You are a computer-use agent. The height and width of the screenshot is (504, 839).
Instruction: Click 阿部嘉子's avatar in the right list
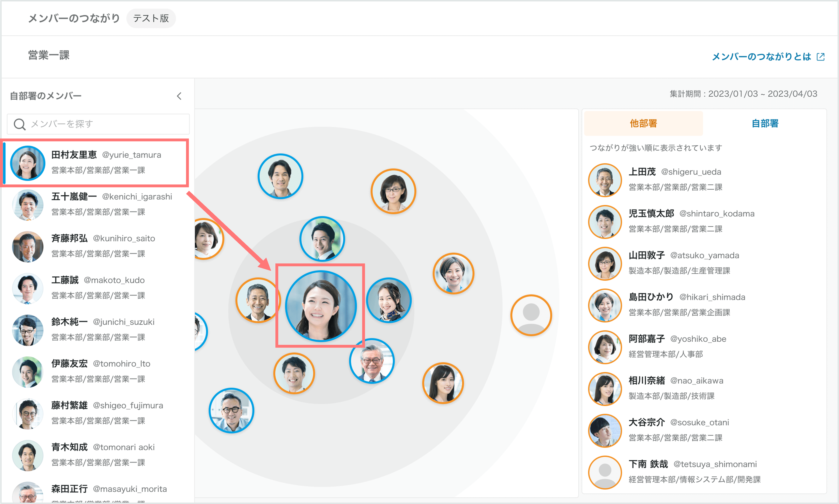click(605, 347)
